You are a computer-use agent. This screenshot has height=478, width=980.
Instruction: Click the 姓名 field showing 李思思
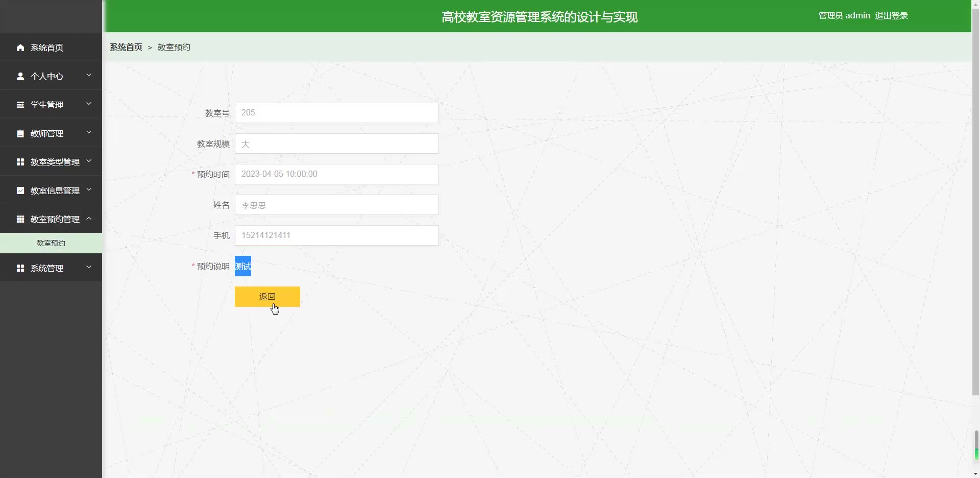337,205
